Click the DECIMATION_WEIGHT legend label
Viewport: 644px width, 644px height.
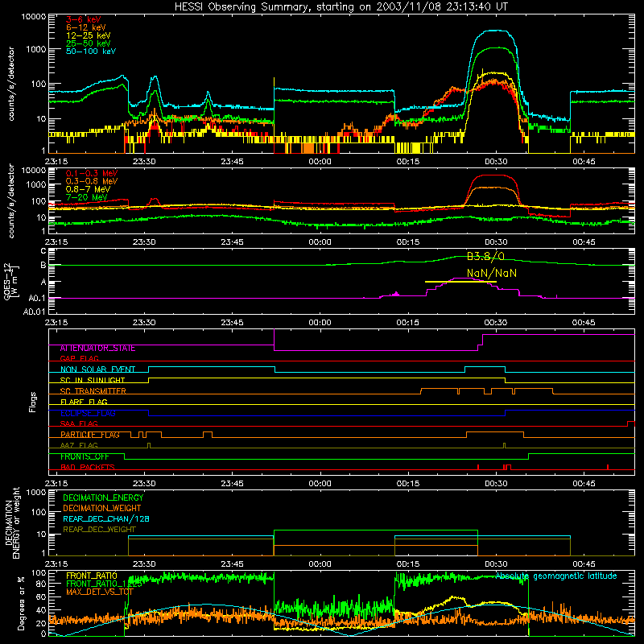tap(102, 509)
